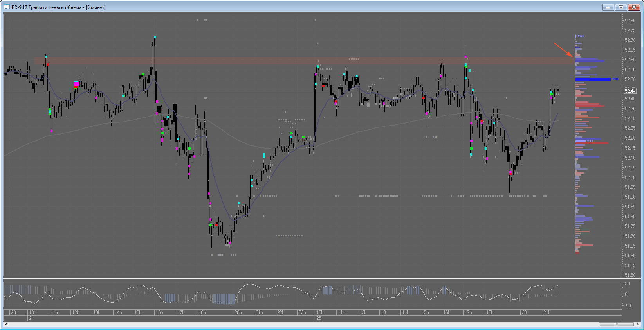Click the 51,75 price axis label
Viewport: 644px width, 330px height.
(x=630, y=226)
